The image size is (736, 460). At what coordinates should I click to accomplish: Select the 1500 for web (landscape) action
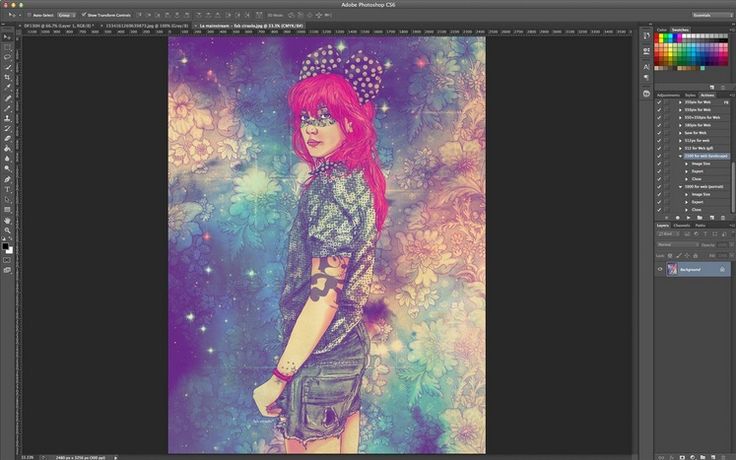(x=706, y=156)
